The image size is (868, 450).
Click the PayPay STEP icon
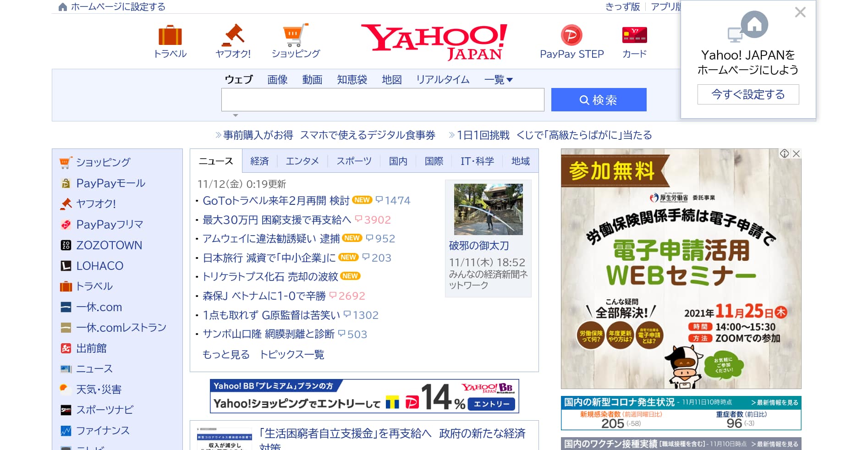[x=571, y=35]
